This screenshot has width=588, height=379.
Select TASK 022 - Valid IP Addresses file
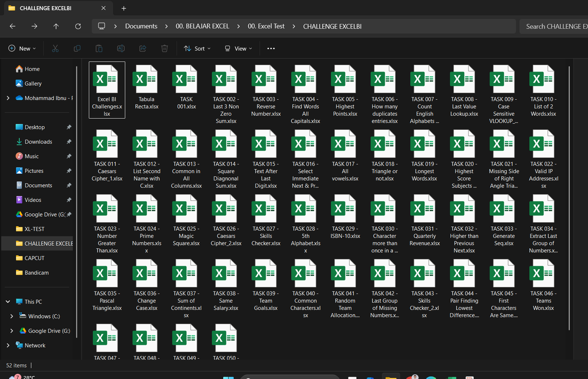(x=543, y=159)
